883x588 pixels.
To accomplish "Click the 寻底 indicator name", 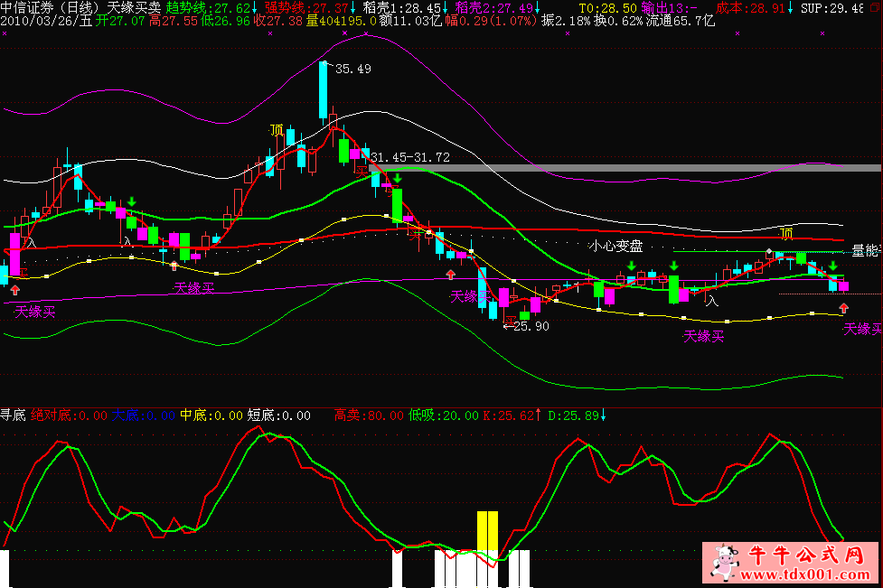I will pos(13,415).
